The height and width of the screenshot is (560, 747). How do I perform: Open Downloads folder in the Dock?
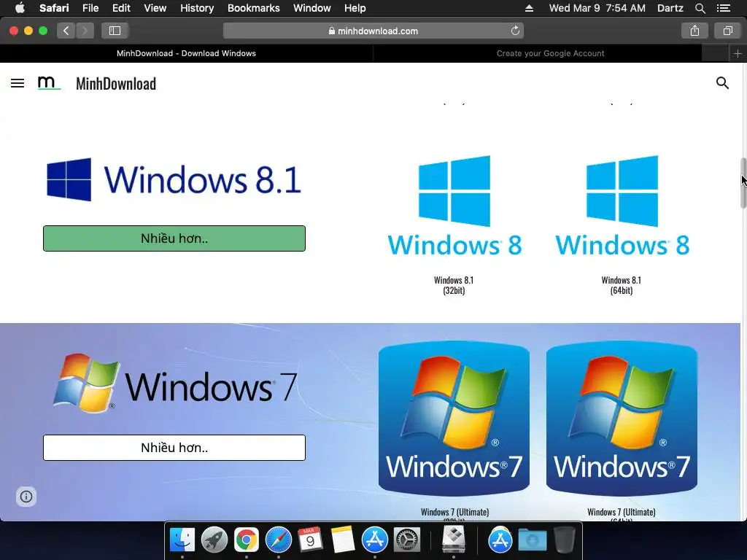click(532, 540)
